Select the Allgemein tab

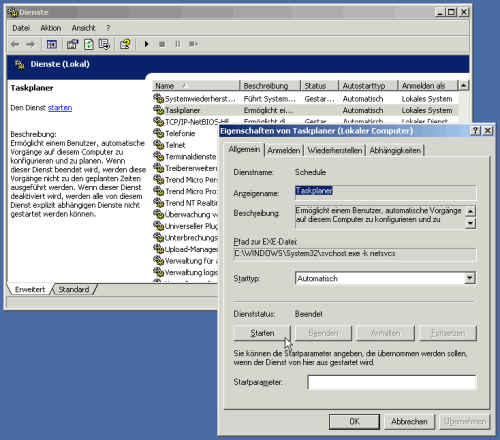pos(244,150)
